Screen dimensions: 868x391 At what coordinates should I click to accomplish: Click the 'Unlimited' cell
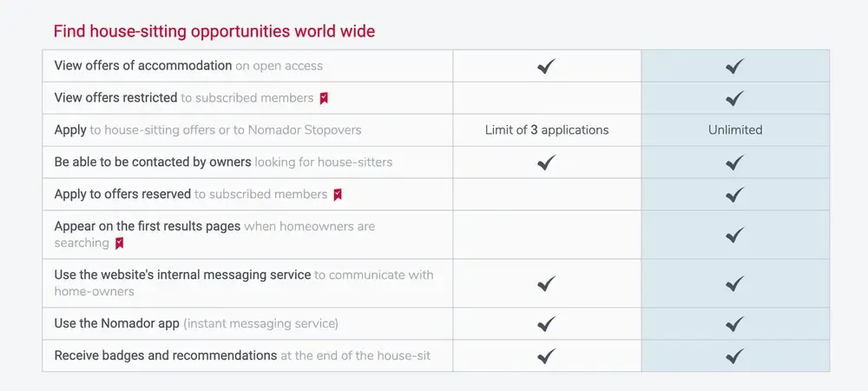tap(735, 130)
